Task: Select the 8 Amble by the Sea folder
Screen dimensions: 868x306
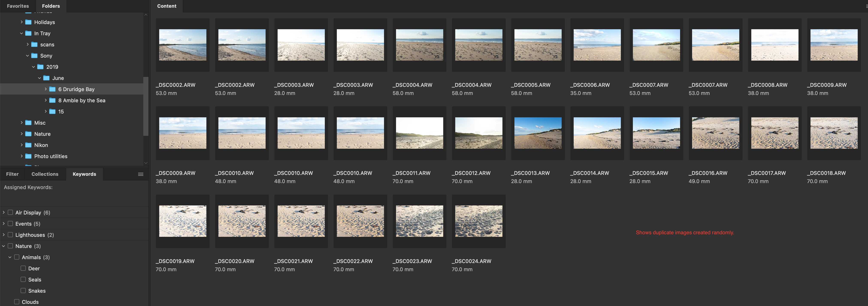Action: (82, 101)
